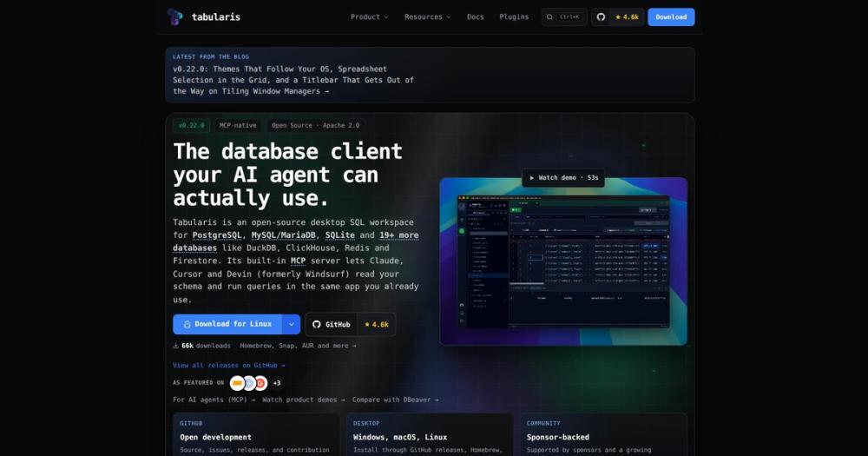Open the Sponsor-backed card

click(x=603, y=435)
